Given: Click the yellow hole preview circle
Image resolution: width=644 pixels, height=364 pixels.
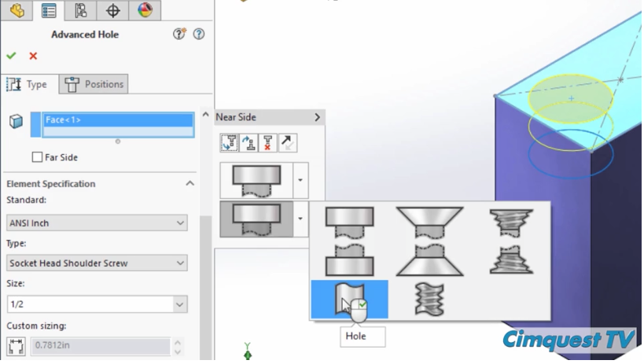Looking at the screenshot, I should (x=571, y=98).
